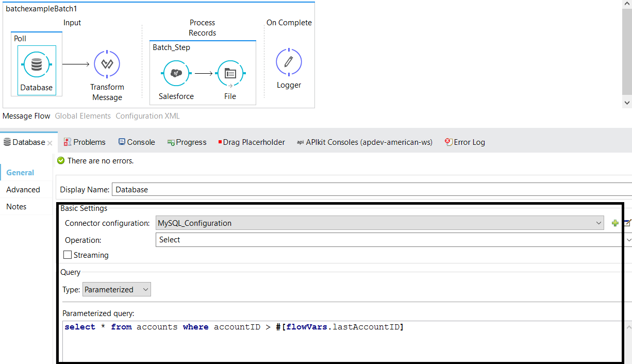Add new connector configuration with green plus
The width and height of the screenshot is (632, 364).
point(614,223)
